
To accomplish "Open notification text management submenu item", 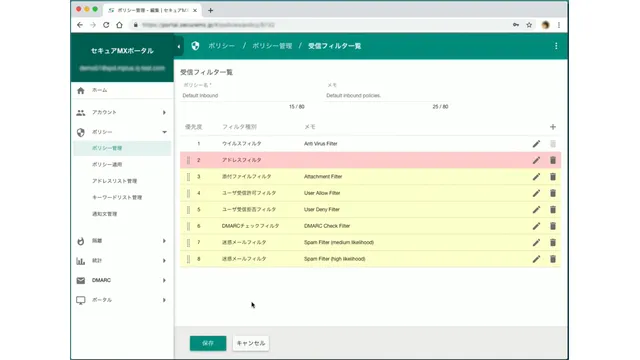I will [x=122, y=214].
